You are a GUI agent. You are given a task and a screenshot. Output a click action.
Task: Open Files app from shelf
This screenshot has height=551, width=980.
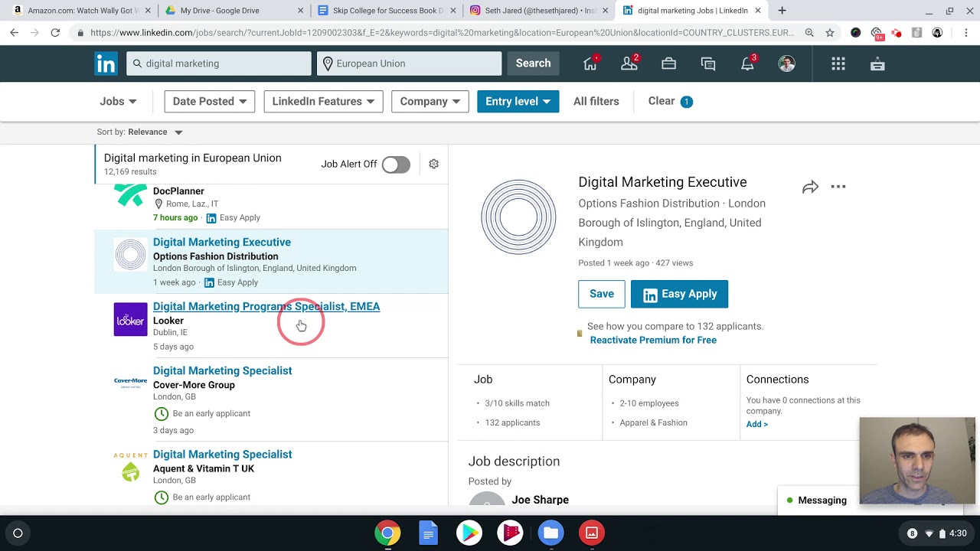pyautogui.click(x=550, y=533)
